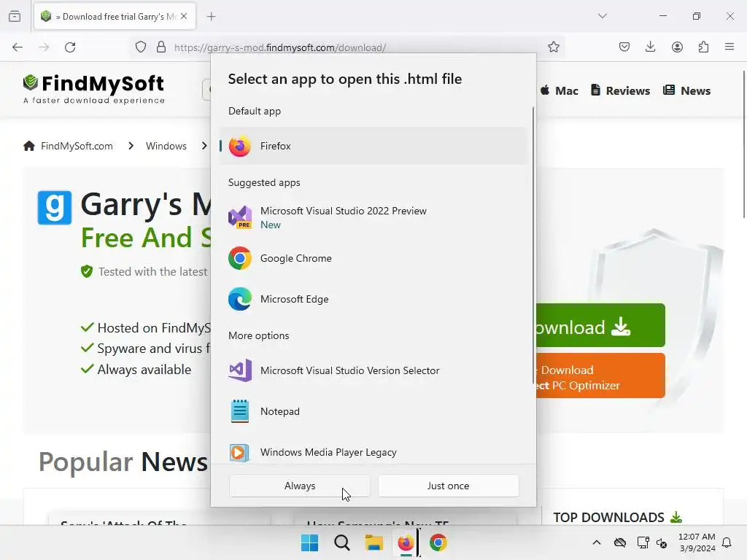Open File Explorer from the taskbar

point(374,542)
